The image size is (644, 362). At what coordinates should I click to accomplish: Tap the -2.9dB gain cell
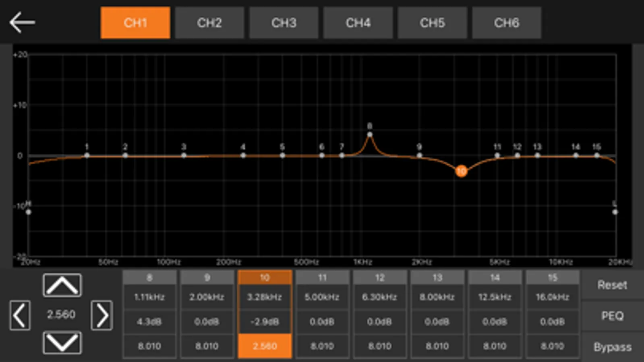click(265, 322)
